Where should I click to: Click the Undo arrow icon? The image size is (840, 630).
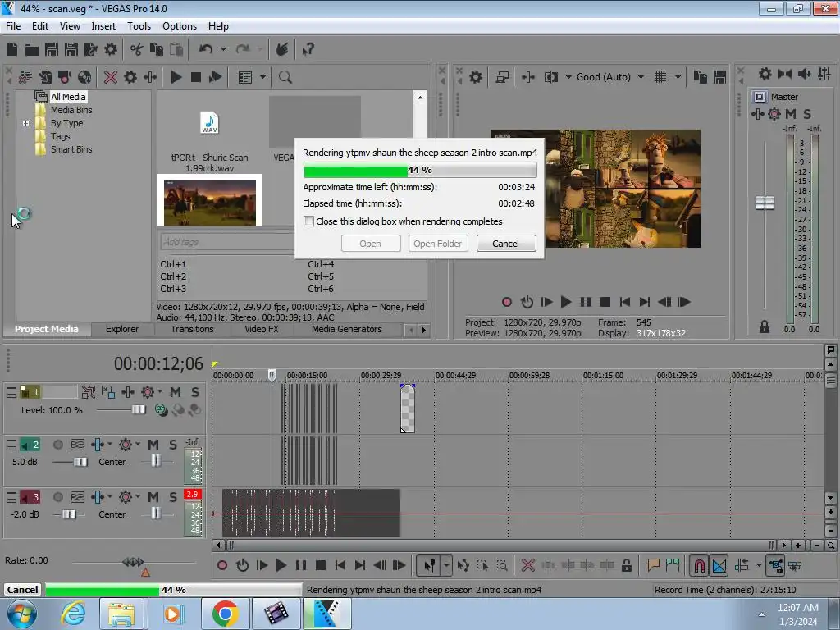tap(206, 50)
